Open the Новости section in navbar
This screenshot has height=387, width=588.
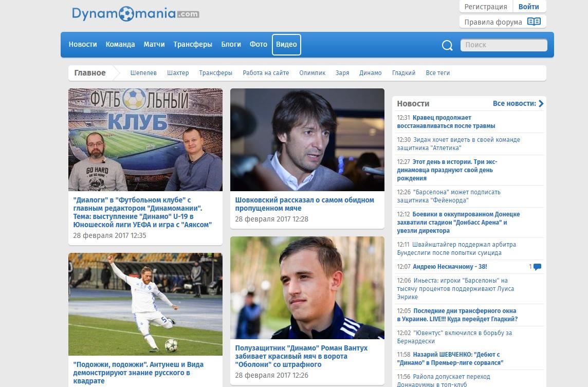tap(83, 45)
